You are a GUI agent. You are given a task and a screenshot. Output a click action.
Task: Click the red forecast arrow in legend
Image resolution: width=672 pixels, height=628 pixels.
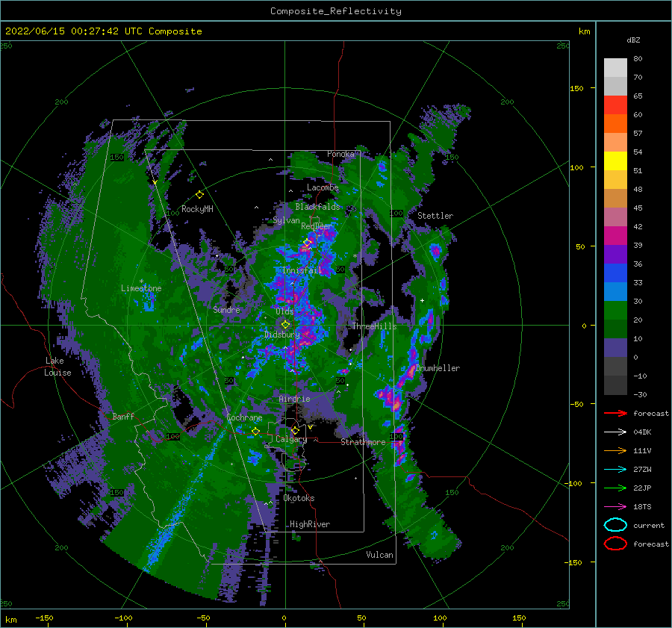[x=615, y=413]
